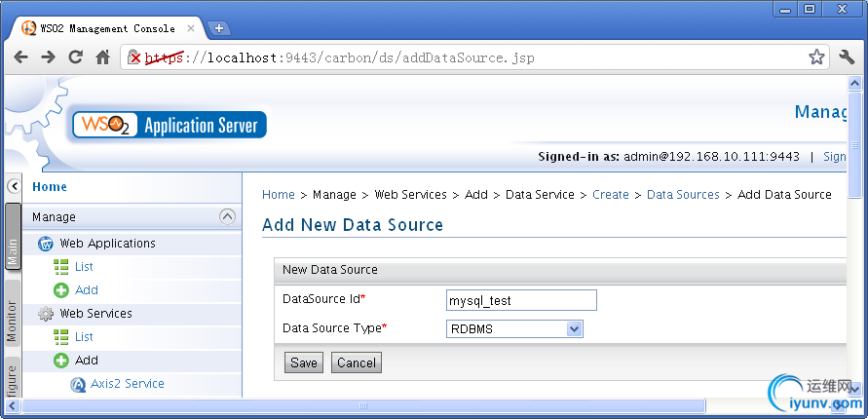
Task: Collapse the Manage menu section
Action: click(228, 216)
